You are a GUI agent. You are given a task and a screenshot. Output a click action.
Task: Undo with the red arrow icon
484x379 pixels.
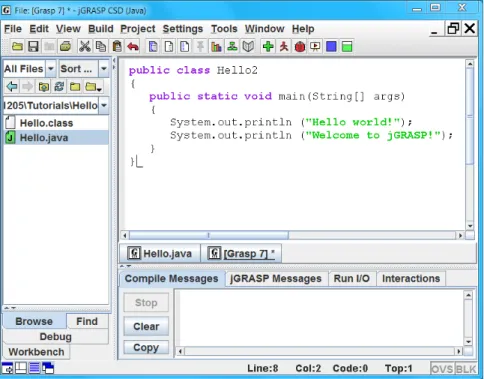coord(133,46)
